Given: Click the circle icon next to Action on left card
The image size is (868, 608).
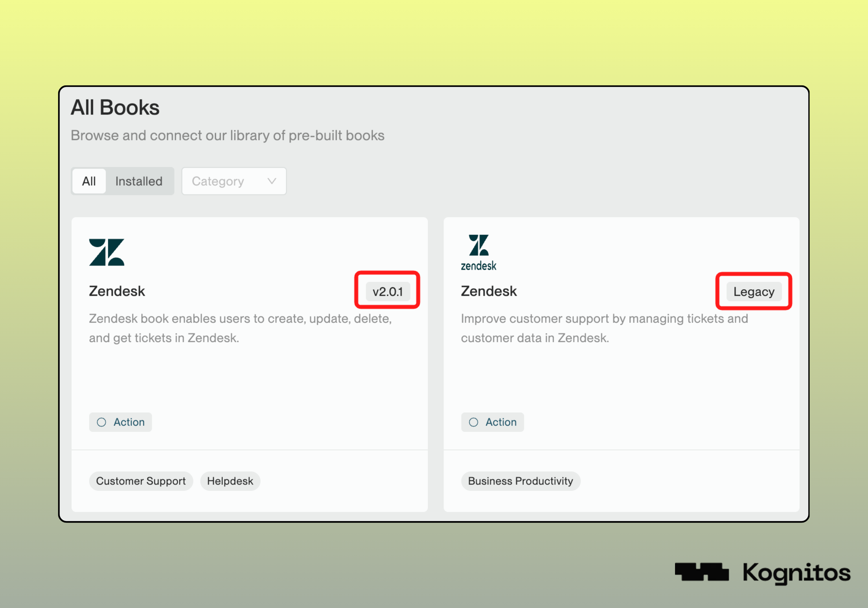Looking at the screenshot, I should (x=101, y=422).
